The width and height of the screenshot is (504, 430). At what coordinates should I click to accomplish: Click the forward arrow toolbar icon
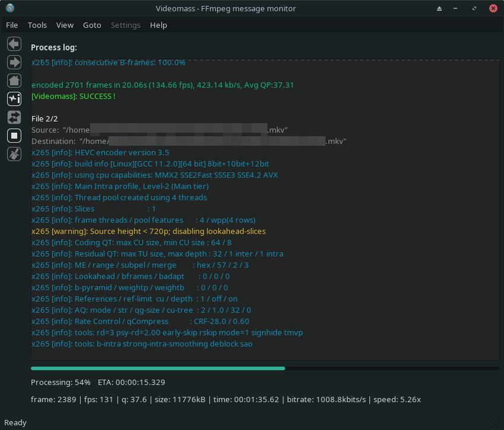[14, 62]
